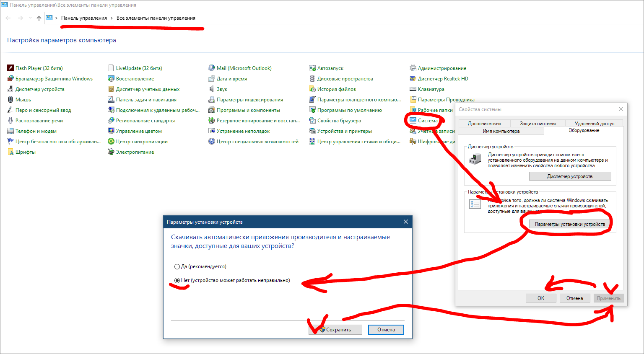The width and height of the screenshot is (644, 354).
Task: Open the Электропитание icon
Action: pyautogui.click(x=111, y=152)
